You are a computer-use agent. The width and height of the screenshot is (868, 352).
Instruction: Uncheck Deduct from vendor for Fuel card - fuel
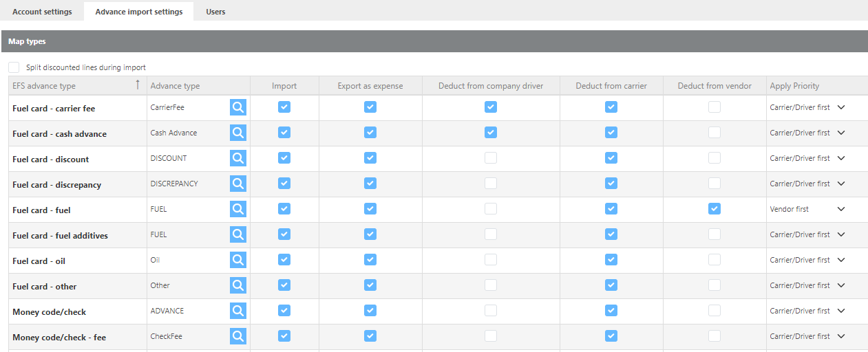pos(714,208)
